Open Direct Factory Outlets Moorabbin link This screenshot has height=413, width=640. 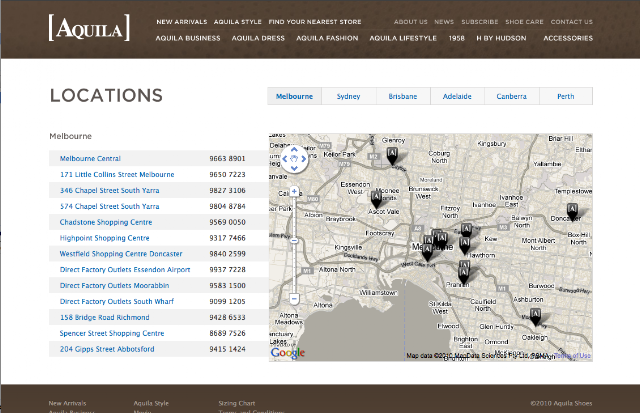click(114, 285)
